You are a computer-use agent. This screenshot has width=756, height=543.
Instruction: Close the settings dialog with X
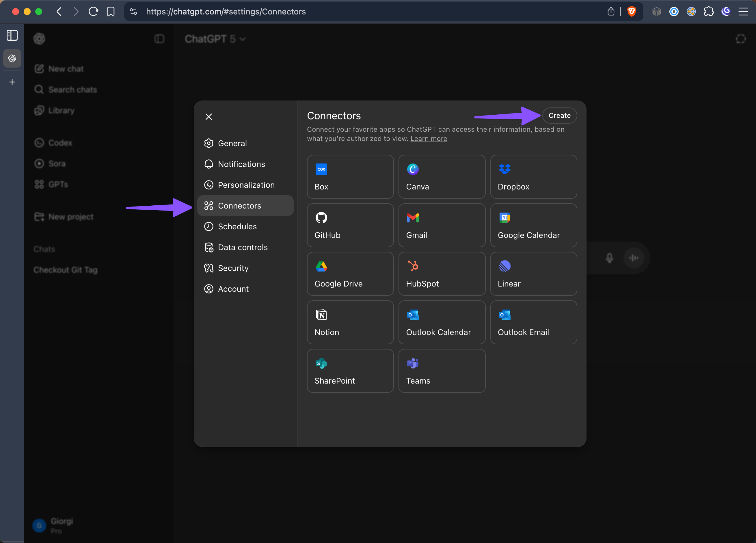pos(209,117)
